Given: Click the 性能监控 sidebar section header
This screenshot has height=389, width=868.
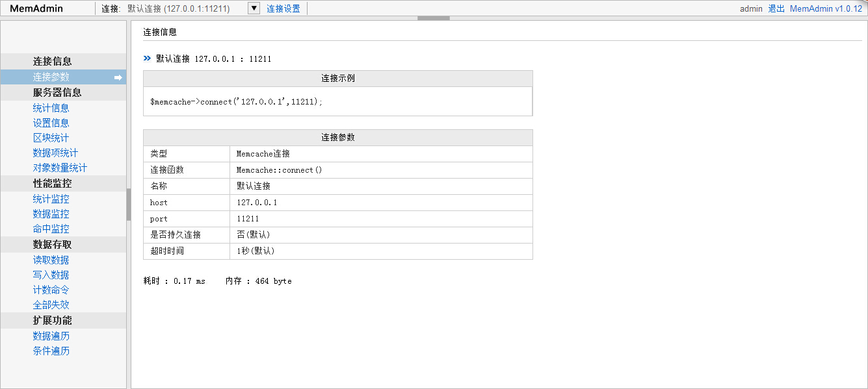Looking at the screenshot, I should pos(63,184).
